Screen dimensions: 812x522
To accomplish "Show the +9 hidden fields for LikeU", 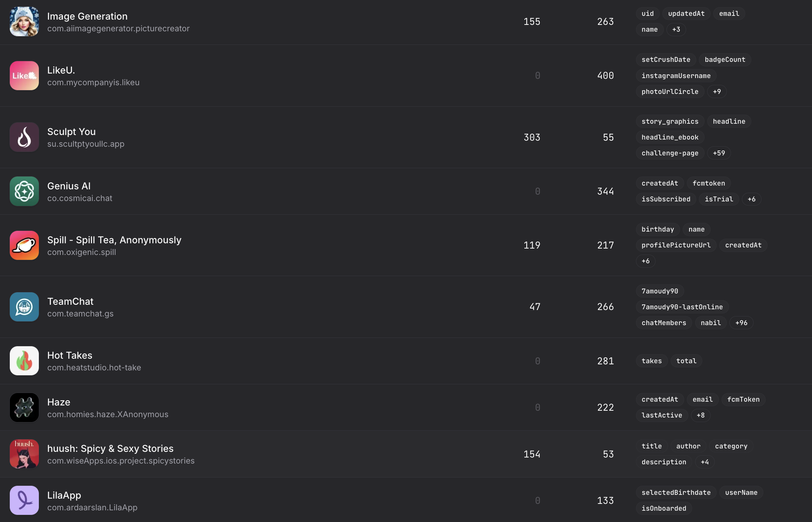I will pos(717,92).
